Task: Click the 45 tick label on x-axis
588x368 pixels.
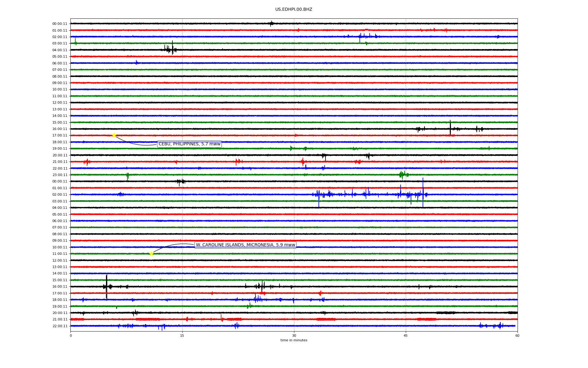Action: [x=405, y=335]
